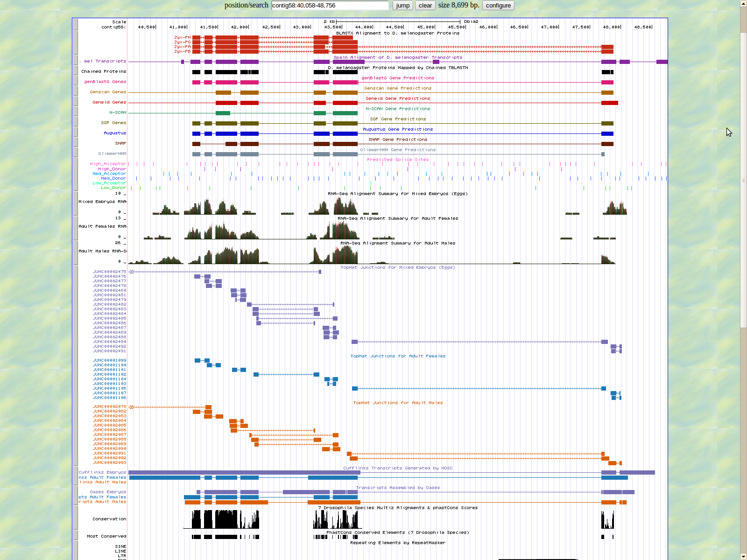747x560 pixels.
Task: Open the SGP Genes track label
Action: tap(113, 123)
